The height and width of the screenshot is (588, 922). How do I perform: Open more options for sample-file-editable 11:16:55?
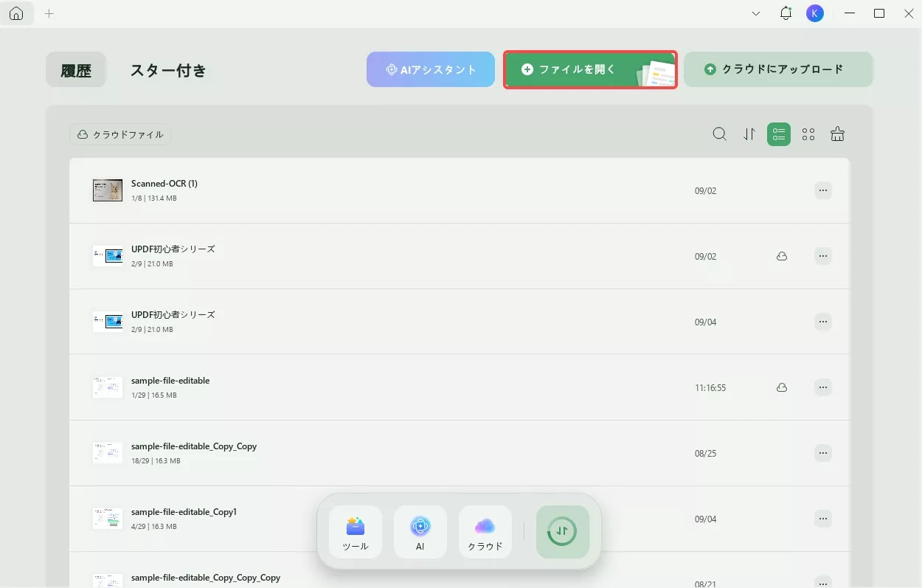pyautogui.click(x=823, y=387)
